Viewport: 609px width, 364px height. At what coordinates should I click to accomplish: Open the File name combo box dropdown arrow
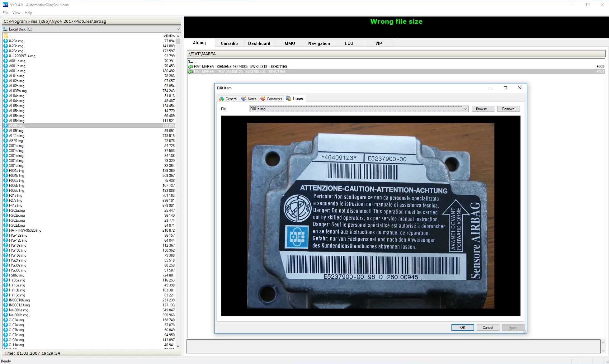(465, 109)
